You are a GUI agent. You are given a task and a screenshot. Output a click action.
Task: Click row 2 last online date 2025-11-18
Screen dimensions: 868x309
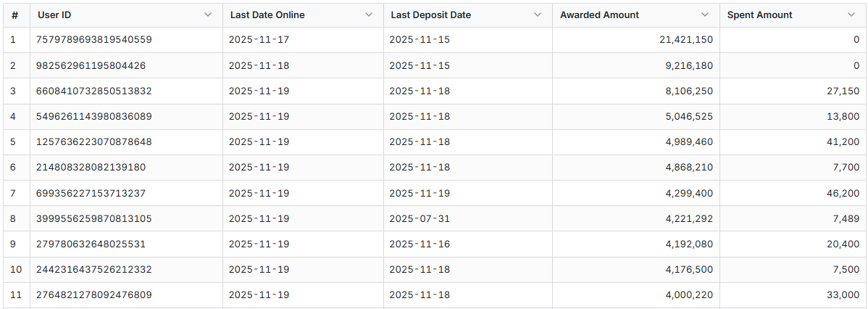259,65
